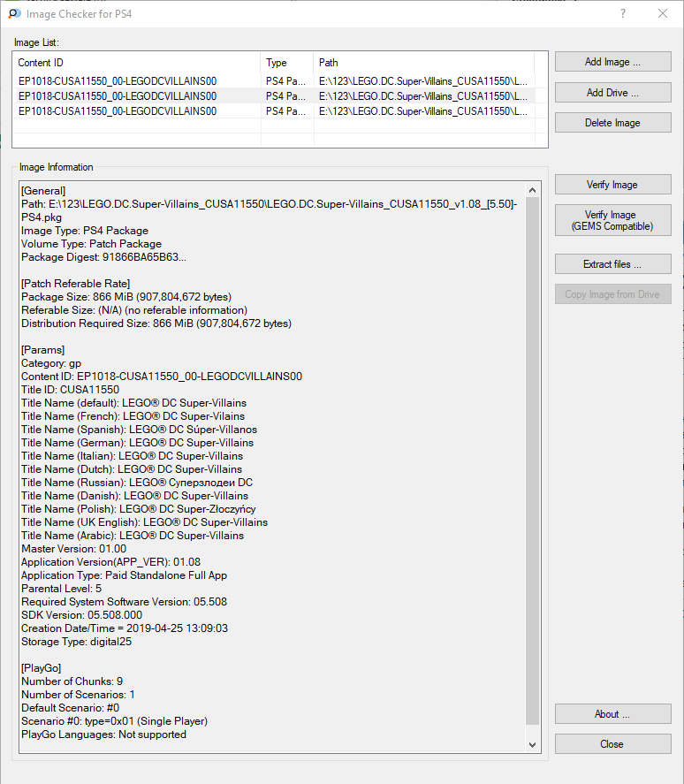This screenshot has height=784, width=684.
Task: Click the Volume Type: Patch Package line
Action: (x=92, y=244)
